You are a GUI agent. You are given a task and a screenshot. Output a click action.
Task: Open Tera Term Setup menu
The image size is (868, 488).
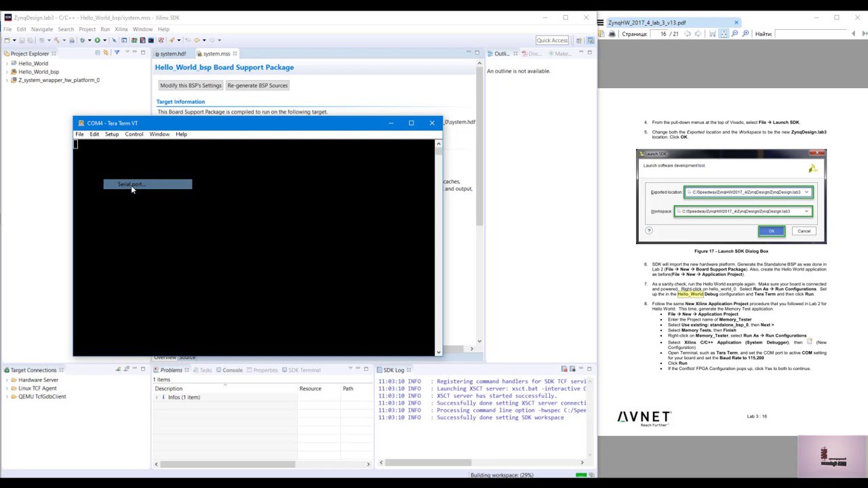click(x=112, y=134)
